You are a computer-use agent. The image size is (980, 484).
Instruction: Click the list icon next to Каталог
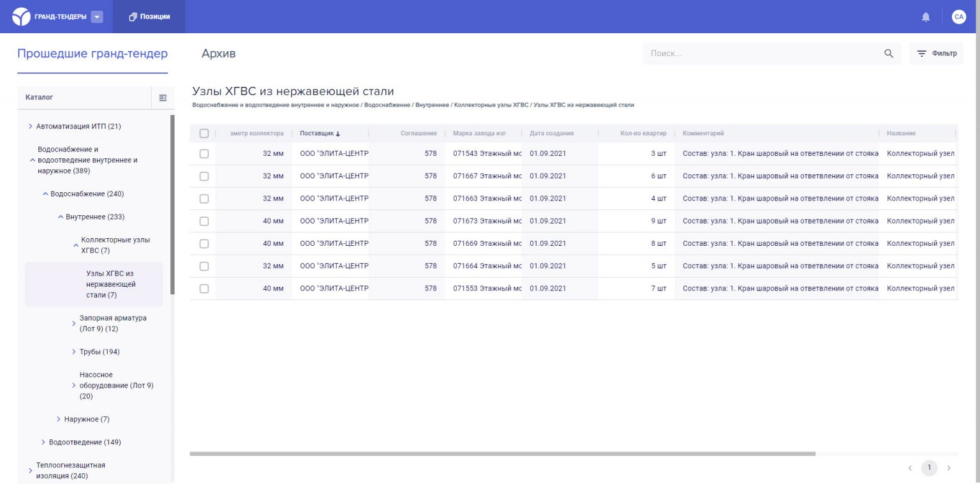(x=163, y=97)
